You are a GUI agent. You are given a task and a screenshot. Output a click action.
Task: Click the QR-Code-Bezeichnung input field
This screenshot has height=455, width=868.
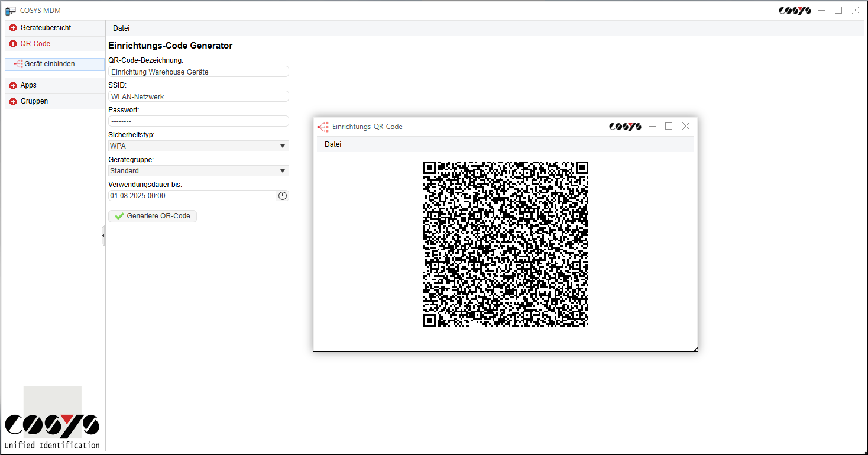tap(199, 72)
